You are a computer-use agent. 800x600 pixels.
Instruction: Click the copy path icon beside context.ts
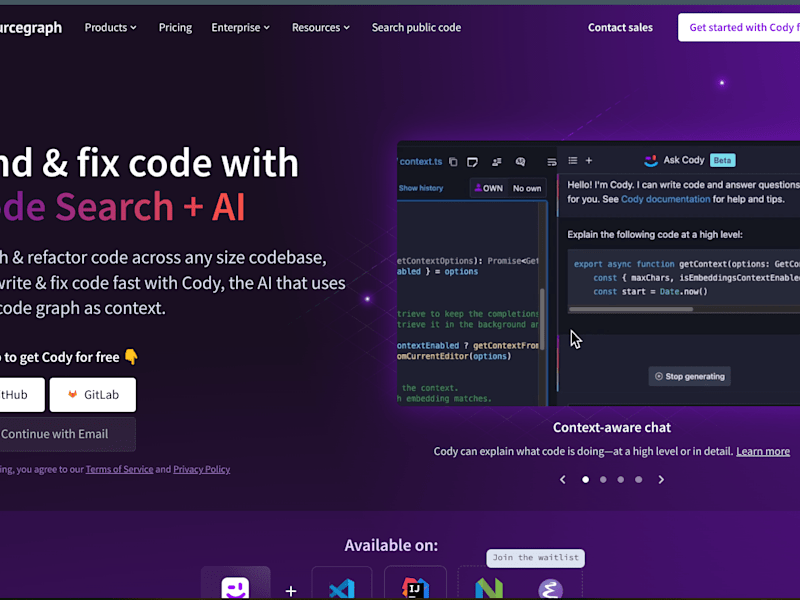pyautogui.click(x=453, y=162)
